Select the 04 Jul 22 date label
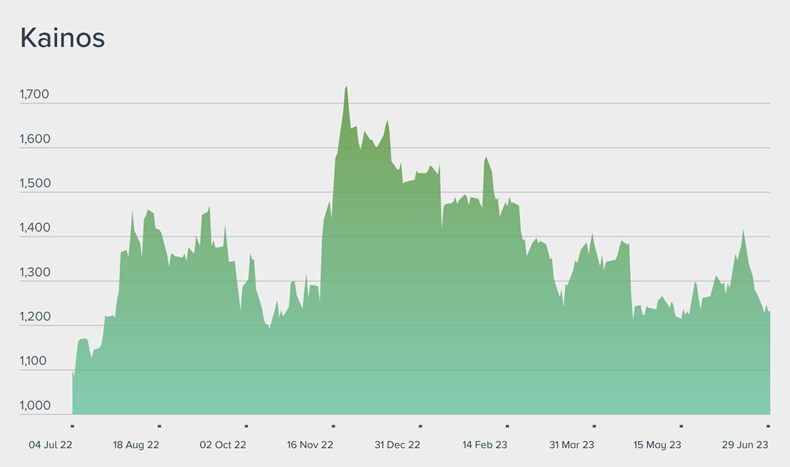 pyautogui.click(x=50, y=445)
